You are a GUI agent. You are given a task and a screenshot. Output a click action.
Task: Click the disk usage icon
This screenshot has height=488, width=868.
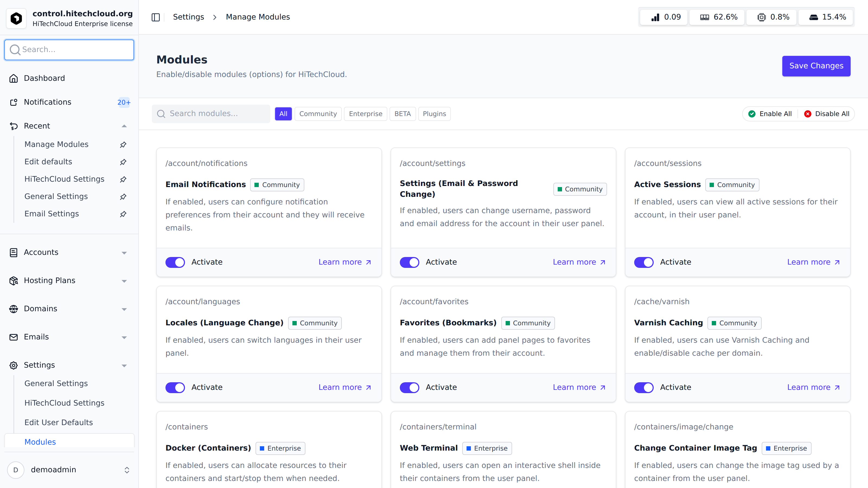[813, 17]
